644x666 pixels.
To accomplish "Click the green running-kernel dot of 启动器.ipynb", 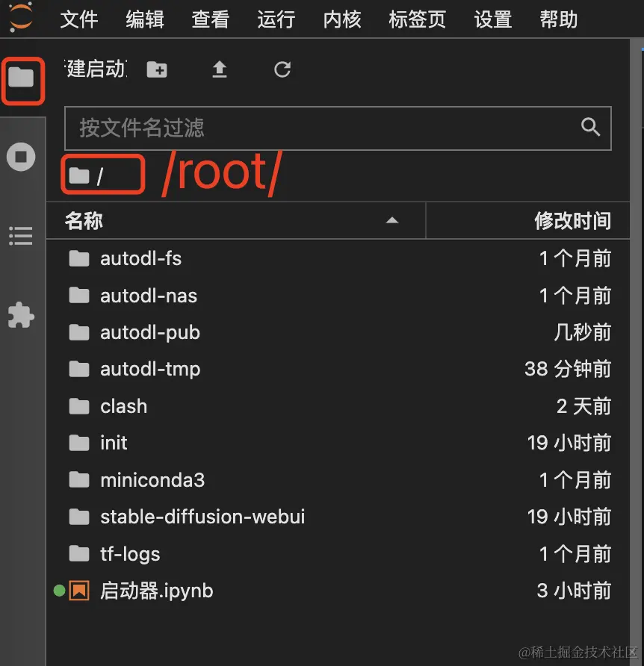I will (59, 591).
